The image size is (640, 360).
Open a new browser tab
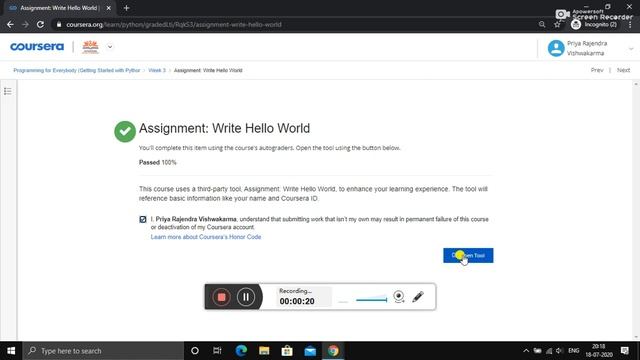pos(127,8)
